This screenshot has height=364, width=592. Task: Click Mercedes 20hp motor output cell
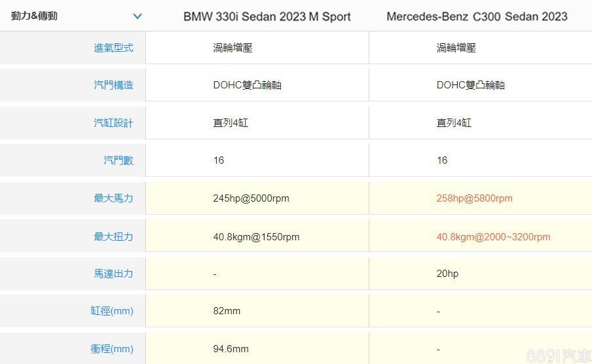point(447,274)
